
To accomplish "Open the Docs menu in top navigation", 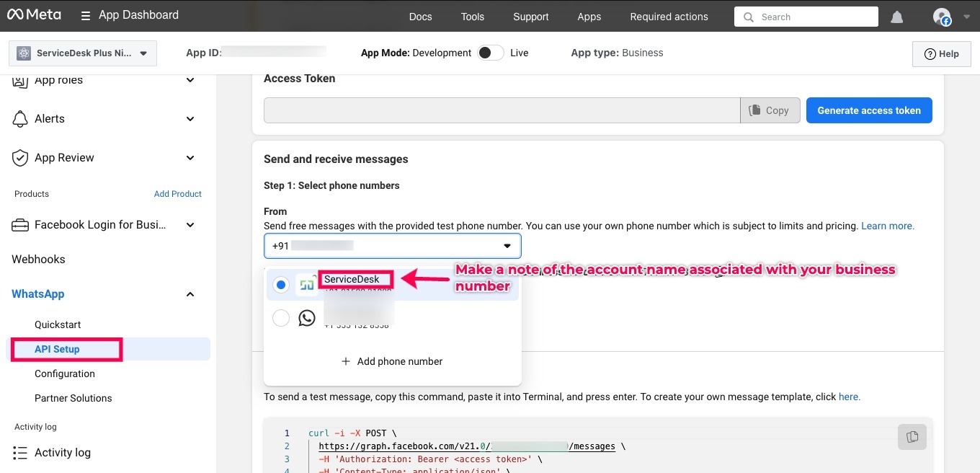I will [x=420, y=17].
